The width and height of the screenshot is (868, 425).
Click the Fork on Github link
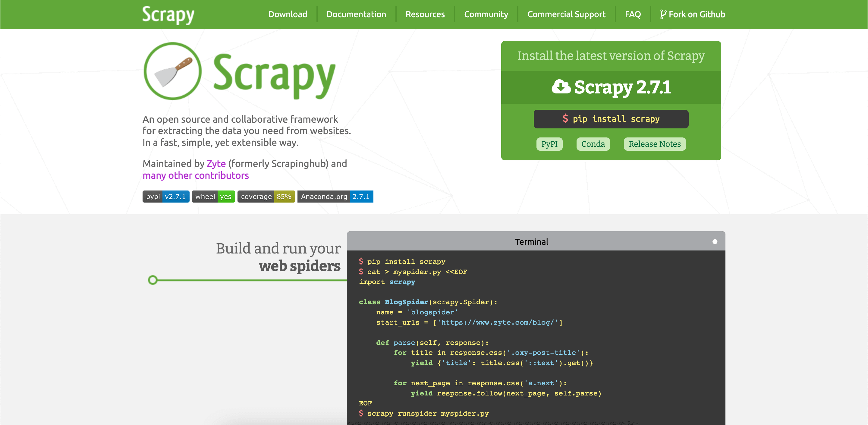(x=693, y=14)
